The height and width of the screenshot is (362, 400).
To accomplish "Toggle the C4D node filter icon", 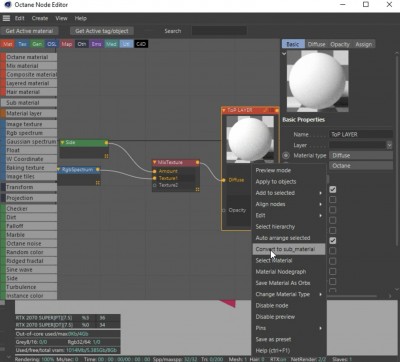I will (141, 44).
